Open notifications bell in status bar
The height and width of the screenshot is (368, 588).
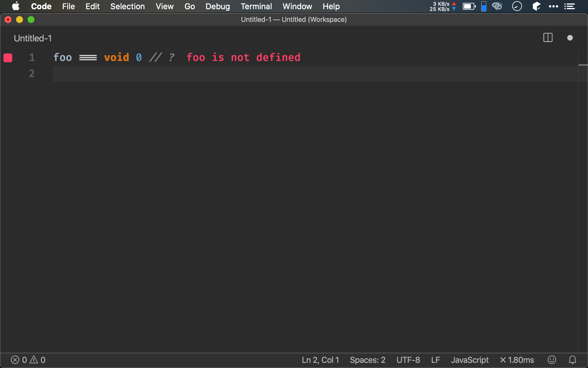tap(572, 360)
